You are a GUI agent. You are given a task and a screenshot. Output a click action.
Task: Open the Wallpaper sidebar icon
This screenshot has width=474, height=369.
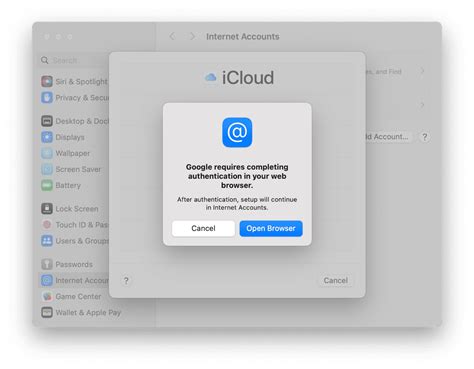click(x=47, y=153)
